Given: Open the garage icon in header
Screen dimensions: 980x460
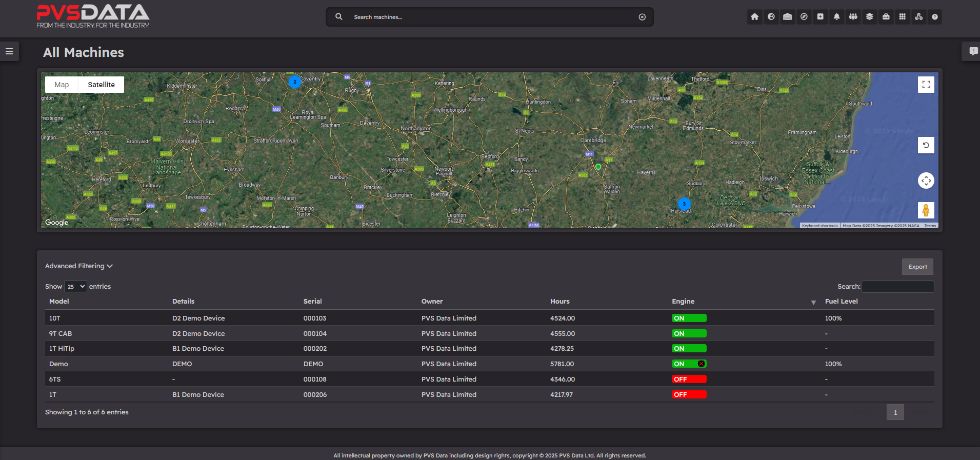Looking at the screenshot, I should pos(787,17).
